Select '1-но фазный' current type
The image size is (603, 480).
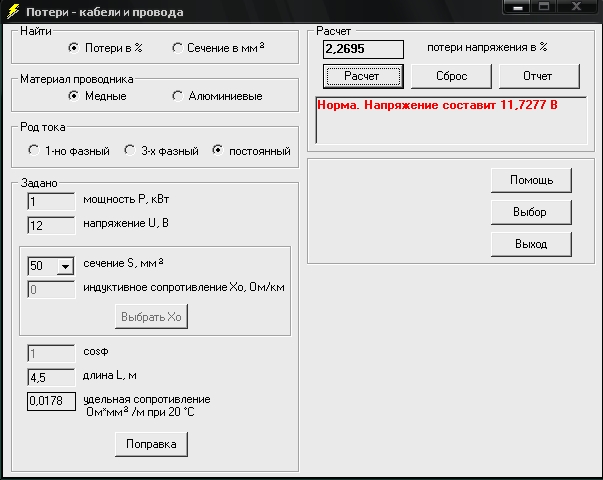[34, 151]
